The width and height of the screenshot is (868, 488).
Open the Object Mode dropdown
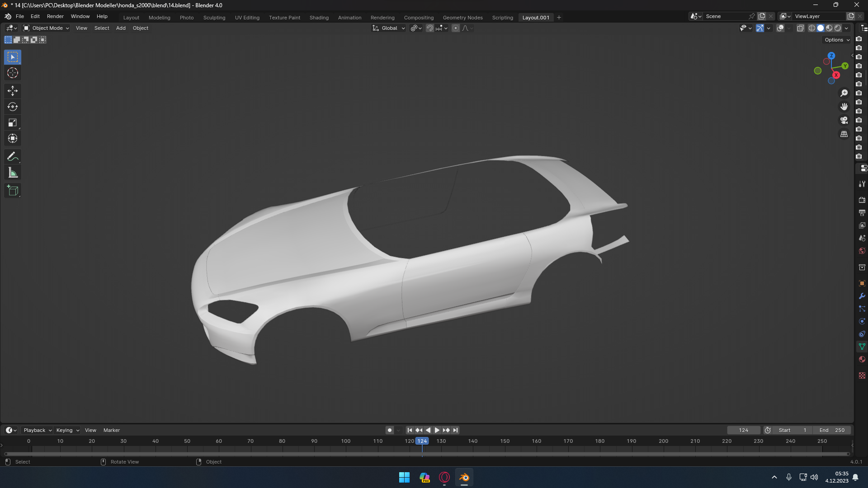pyautogui.click(x=47, y=28)
